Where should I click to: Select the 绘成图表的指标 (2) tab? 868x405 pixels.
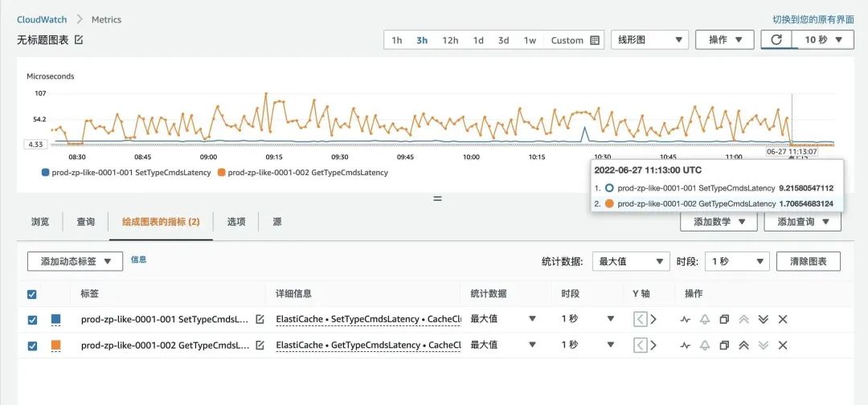(161, 222)
